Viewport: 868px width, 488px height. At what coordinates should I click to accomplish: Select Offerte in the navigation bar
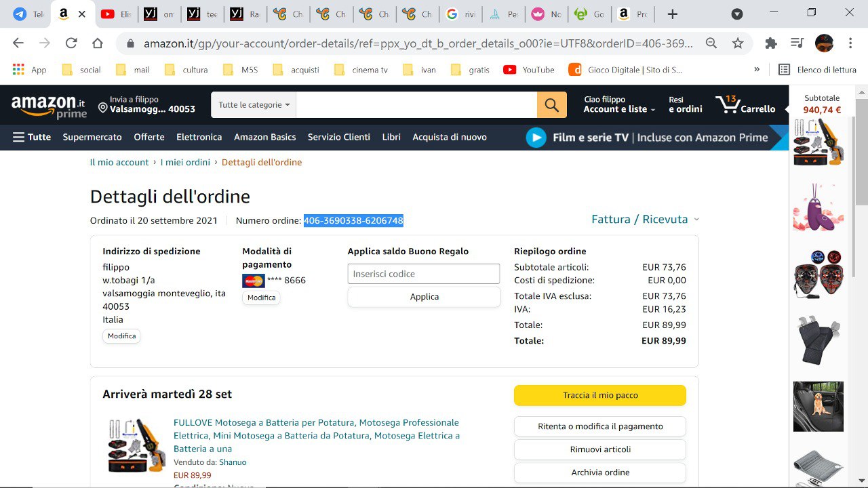click(149, 137)
